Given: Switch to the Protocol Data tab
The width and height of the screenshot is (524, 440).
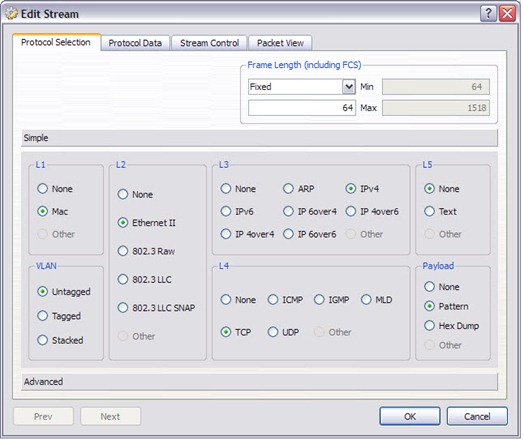Looking at the screenshot, I should [135, 43].
